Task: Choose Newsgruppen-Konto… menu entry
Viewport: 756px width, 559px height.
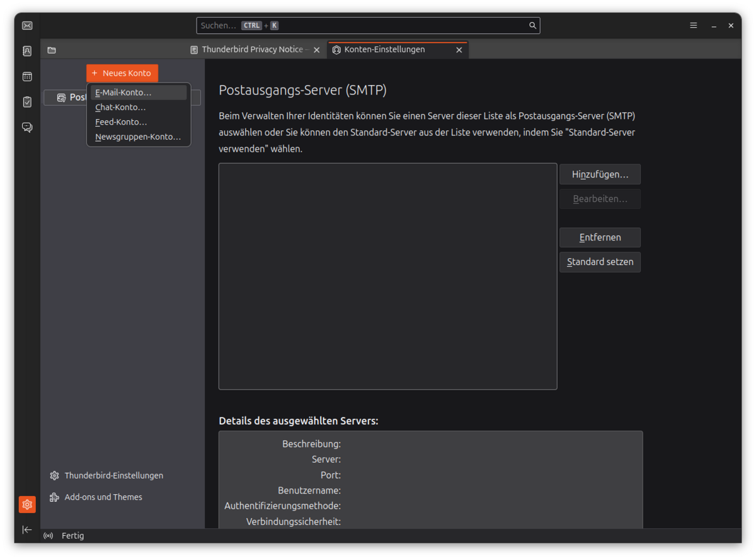Action: (x=138, y=137)
